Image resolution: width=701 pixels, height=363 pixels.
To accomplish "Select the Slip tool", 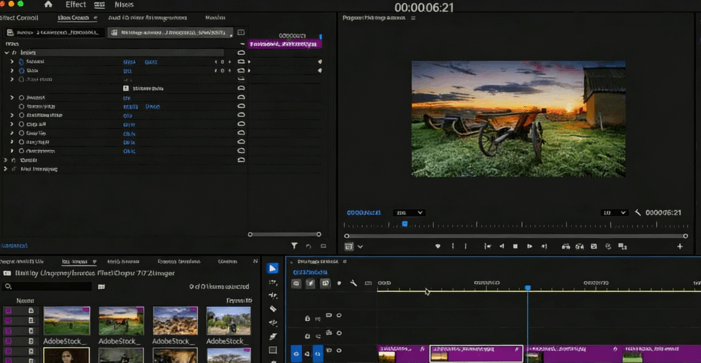I will (273, 323).
